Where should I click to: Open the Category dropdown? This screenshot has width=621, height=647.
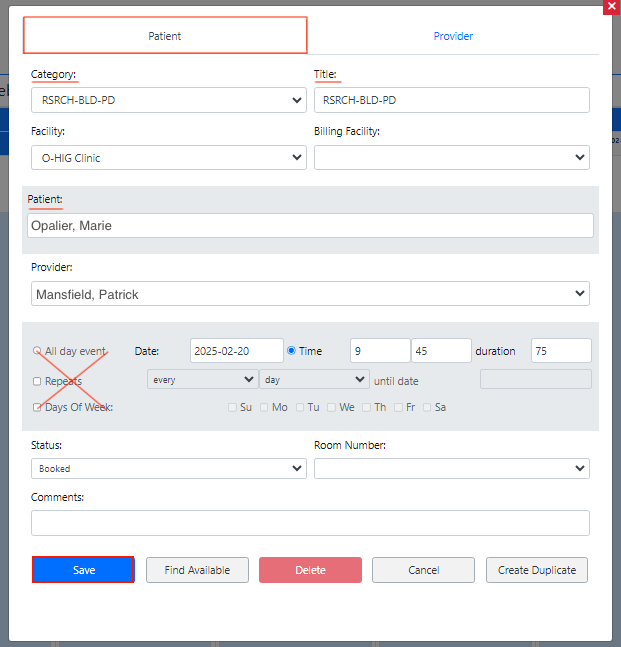tap(168, 100)
